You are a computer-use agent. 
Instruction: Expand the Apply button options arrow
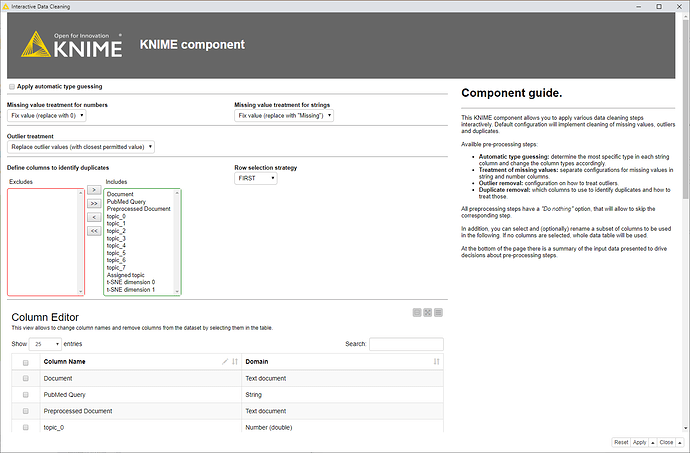pyautogui.click(x=653, y=442)
